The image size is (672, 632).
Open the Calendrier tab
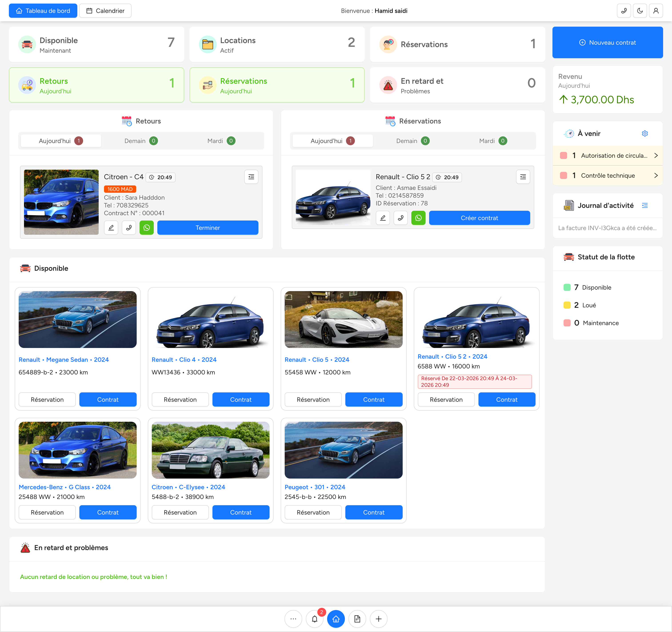click(105, 11)
